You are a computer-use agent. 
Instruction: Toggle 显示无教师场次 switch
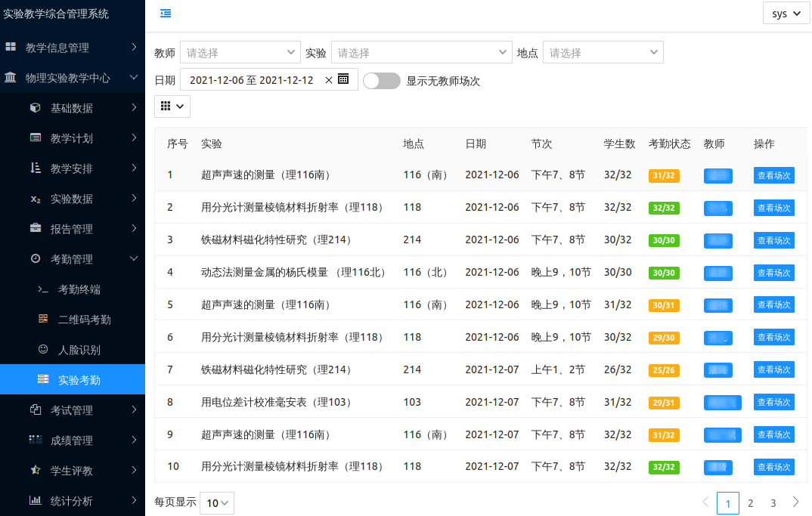(381, 81)
